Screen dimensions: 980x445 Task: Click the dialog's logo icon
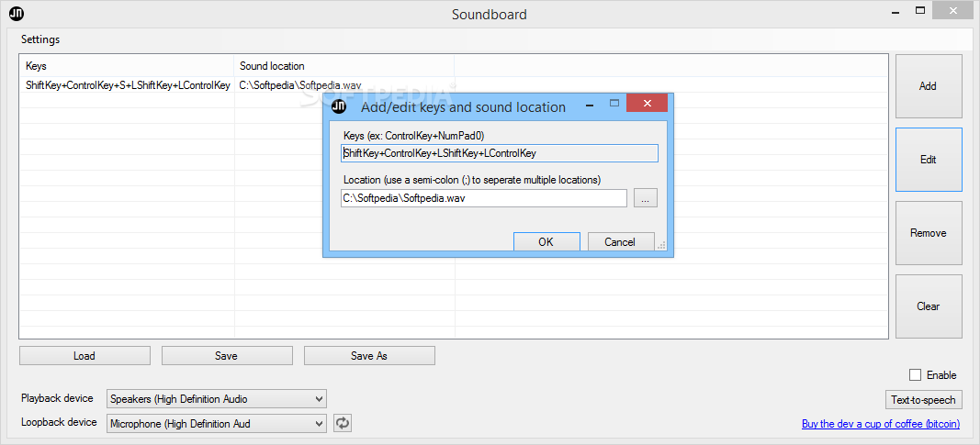point(338,106)
